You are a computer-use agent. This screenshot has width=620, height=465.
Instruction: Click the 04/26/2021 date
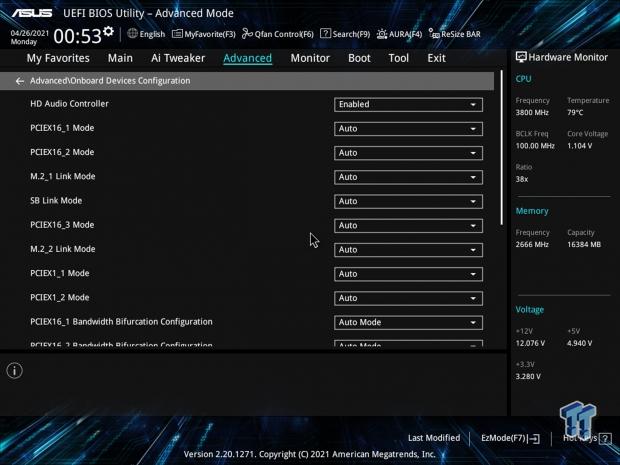(30, 33)
